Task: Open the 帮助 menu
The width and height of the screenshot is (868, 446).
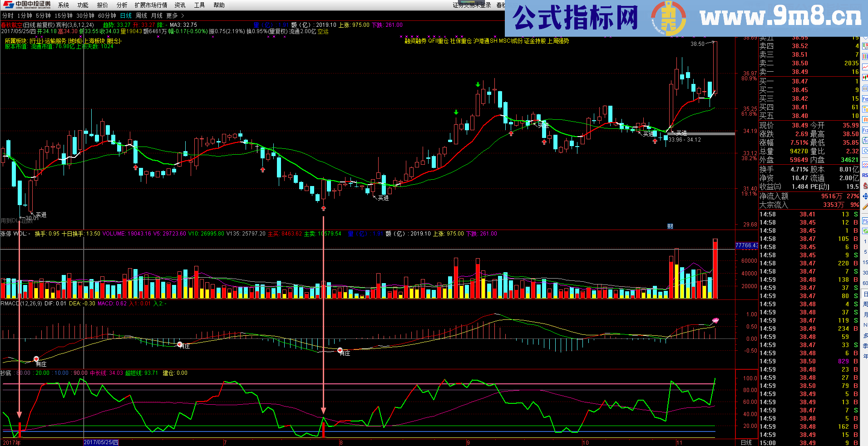Action: pos(219,5)
